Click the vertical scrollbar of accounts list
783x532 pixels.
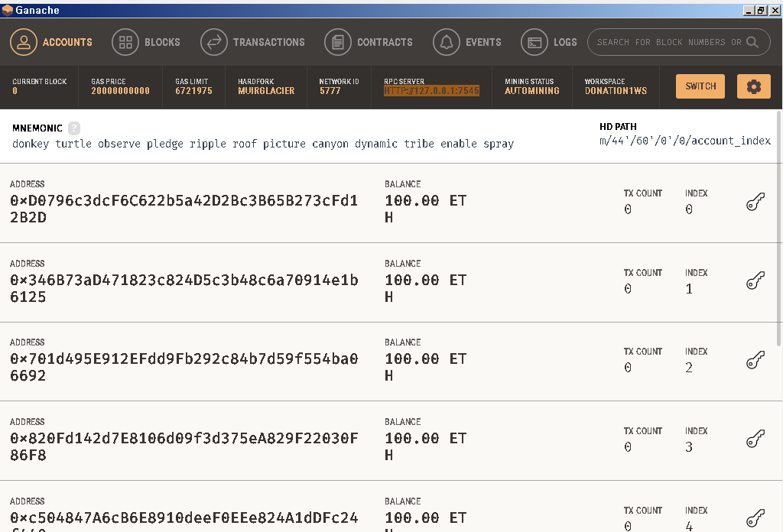pos(778,229)
